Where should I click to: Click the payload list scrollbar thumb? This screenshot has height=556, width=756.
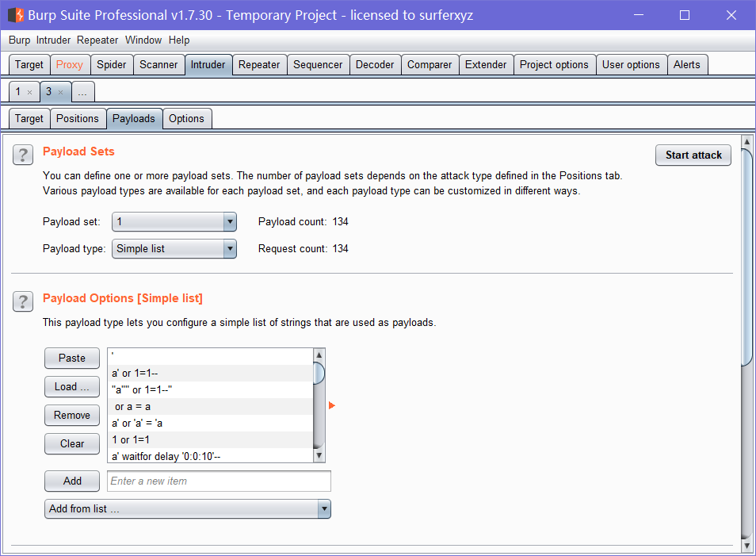pyautogui.click(x=319, y=373)
